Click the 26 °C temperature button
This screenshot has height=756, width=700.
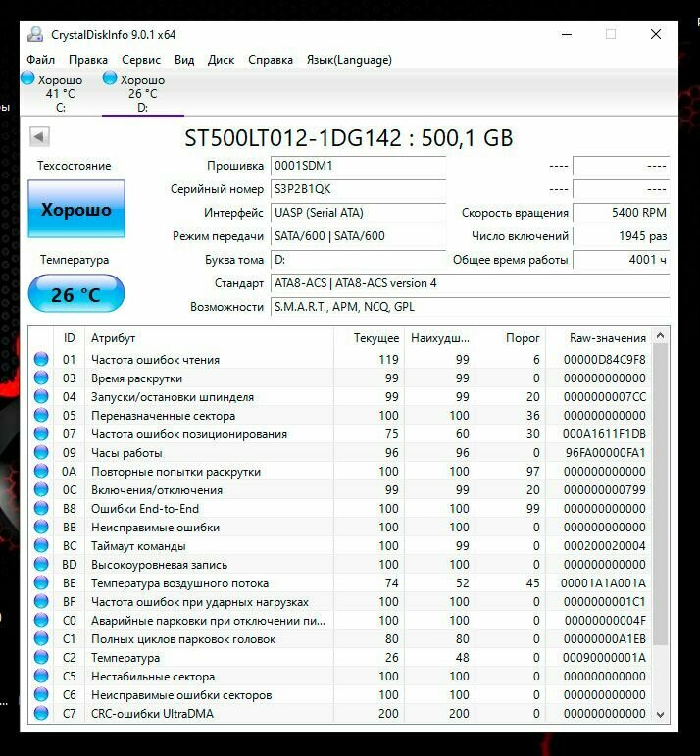[76, 294]
